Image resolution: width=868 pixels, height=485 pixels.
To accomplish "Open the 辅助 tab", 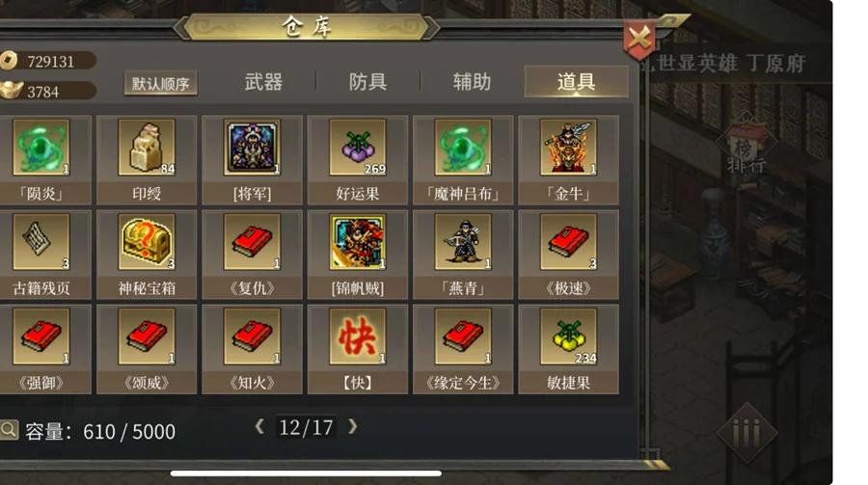I will point(472,82).
